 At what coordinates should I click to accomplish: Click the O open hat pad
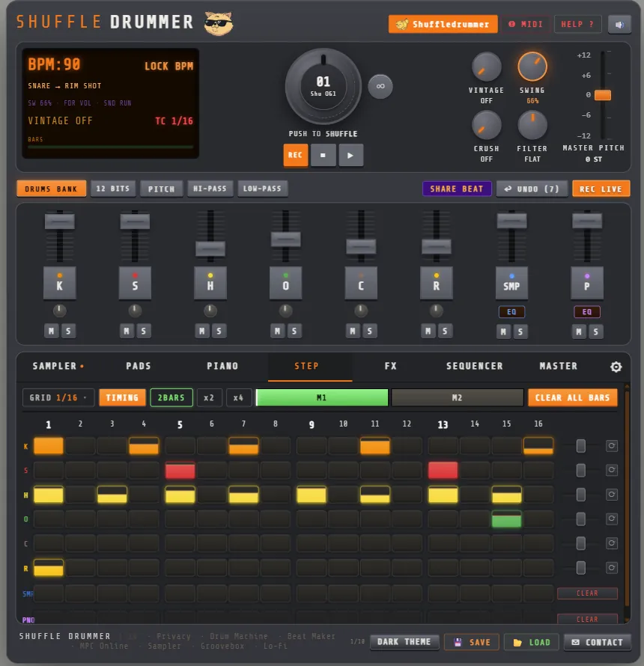point(285,283)
